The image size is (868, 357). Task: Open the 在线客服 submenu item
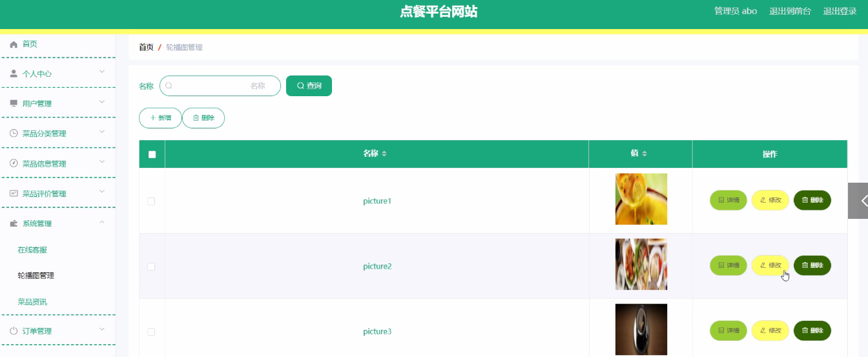coord(32,250)
